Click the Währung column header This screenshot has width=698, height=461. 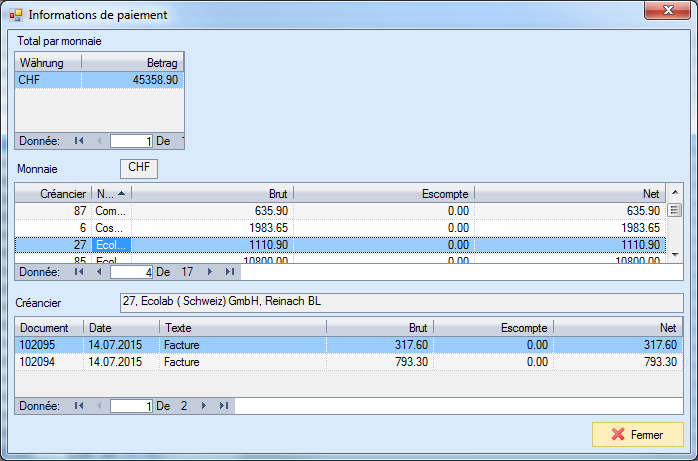[x=48, y=62]
